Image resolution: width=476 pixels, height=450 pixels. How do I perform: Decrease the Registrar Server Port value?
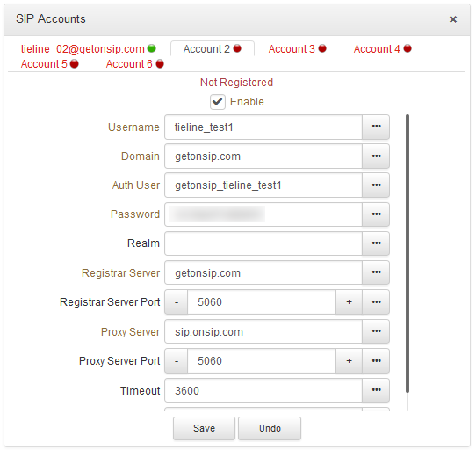click(176, 302)
